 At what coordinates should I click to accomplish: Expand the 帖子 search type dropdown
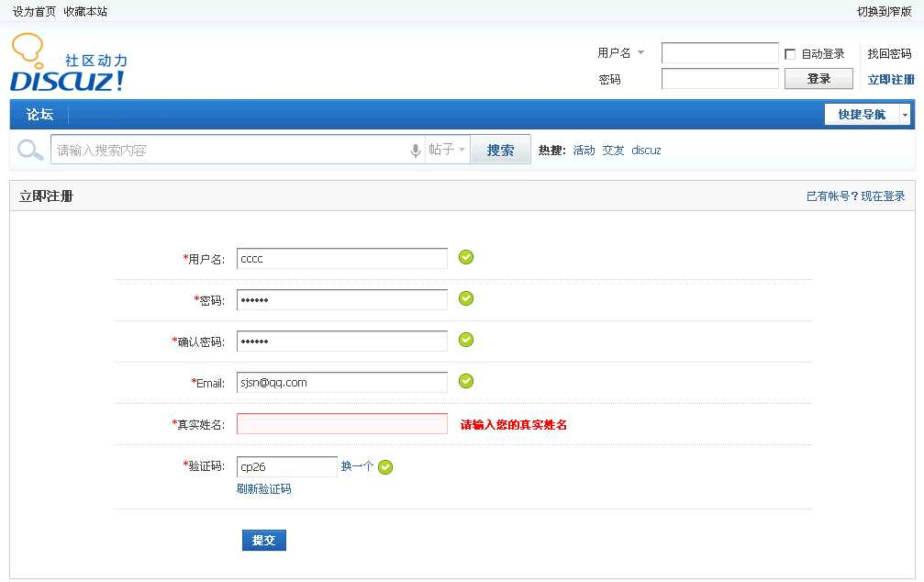pos(448,150)
